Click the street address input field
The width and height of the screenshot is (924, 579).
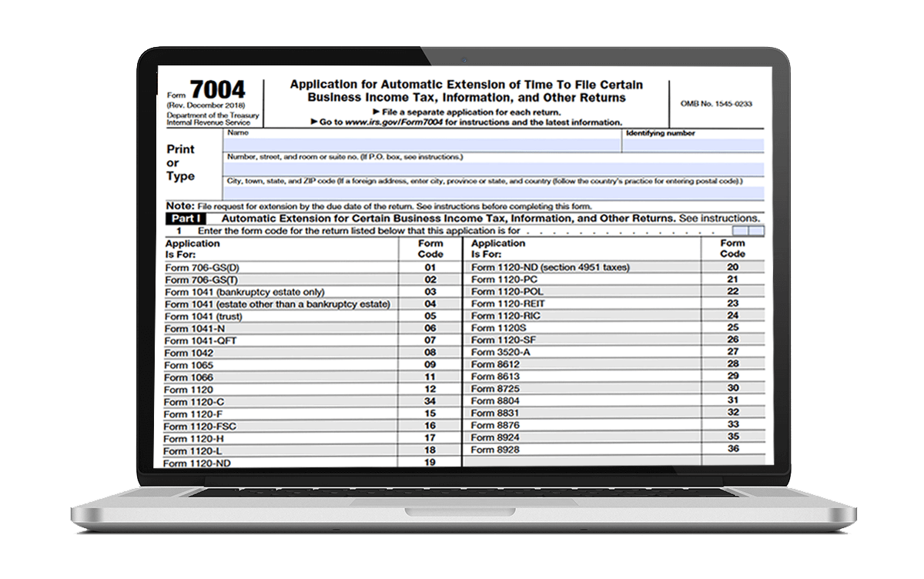(x=494, y=169)
